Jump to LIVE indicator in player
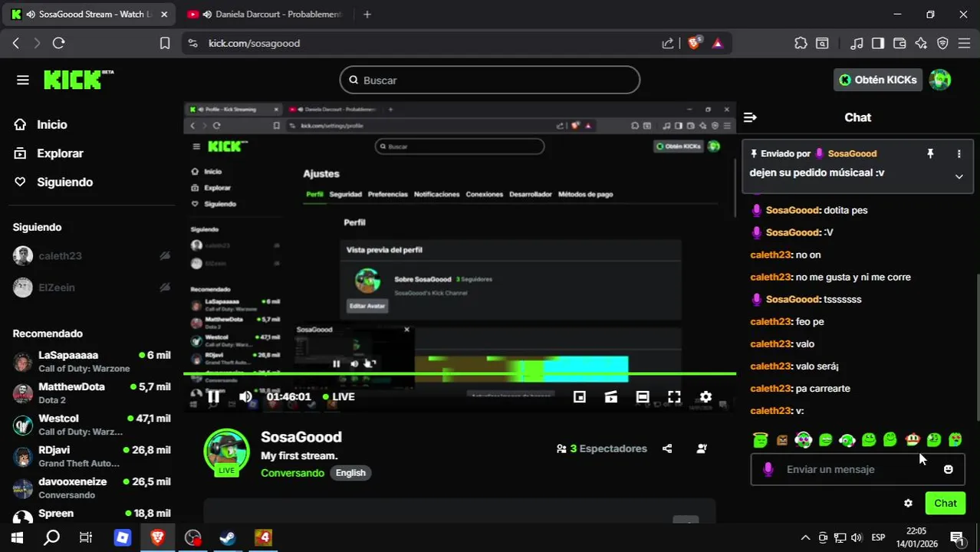 point(338,396)
